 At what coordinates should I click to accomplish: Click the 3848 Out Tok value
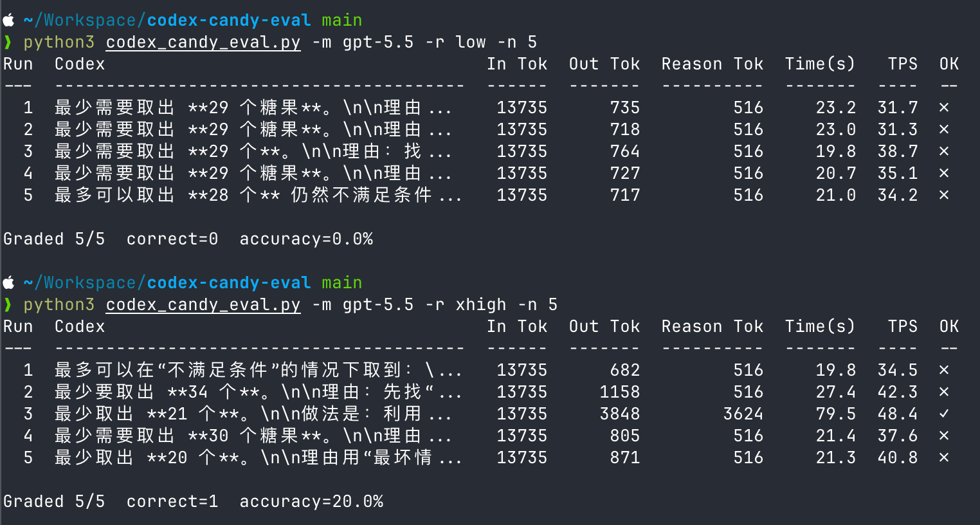coord(620,414)
